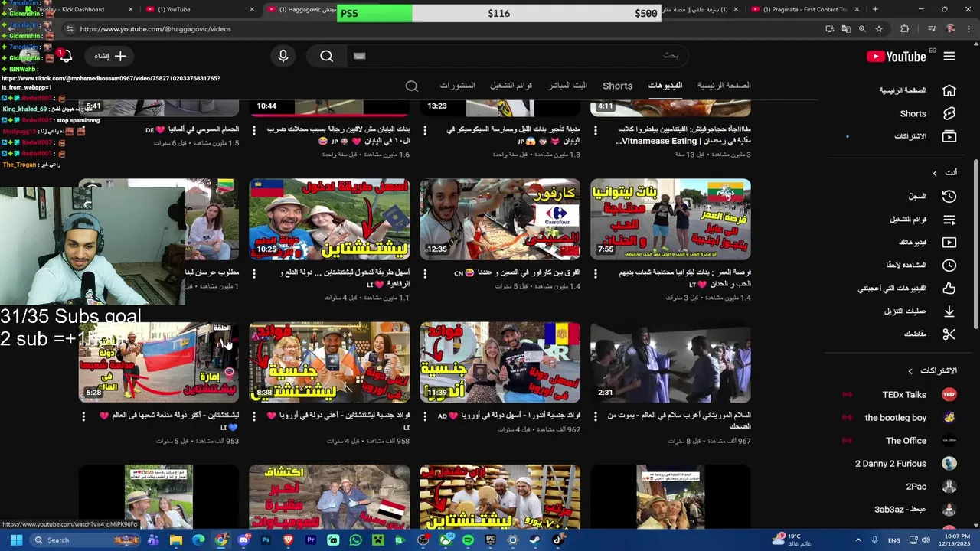
Task: Grab the sidebar vertical scrollbar
Action: [975, 245]
